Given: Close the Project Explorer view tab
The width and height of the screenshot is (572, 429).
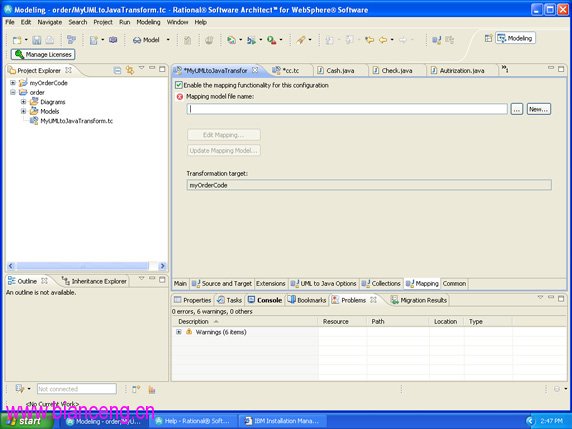Looking at the screenshot, I should [68, 70].
